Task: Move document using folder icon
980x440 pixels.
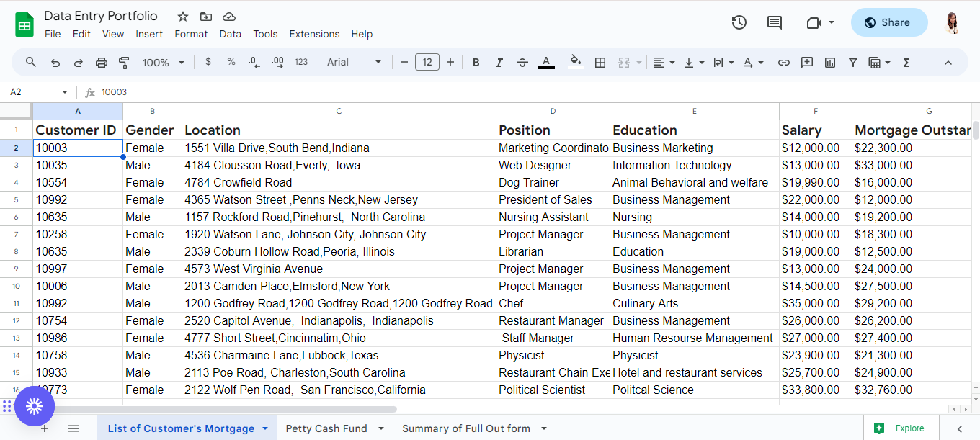Action: coord(206,17)
